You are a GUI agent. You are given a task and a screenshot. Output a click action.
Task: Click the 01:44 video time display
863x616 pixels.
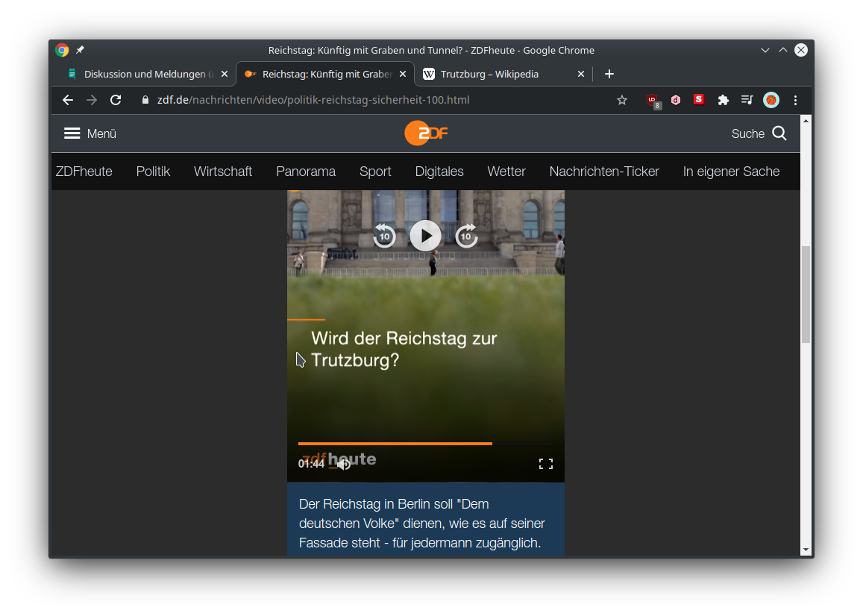pos(312,464)
